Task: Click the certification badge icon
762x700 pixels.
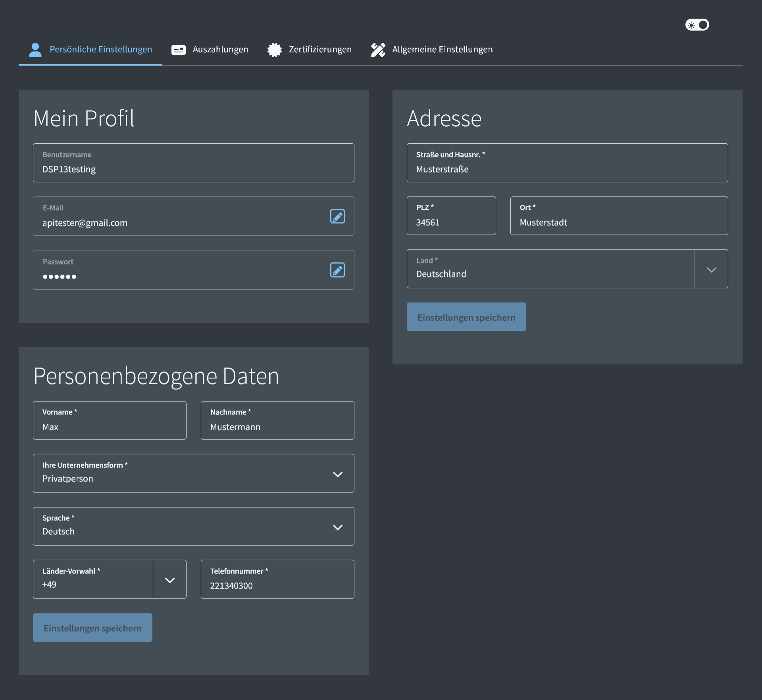Action: 274,50
